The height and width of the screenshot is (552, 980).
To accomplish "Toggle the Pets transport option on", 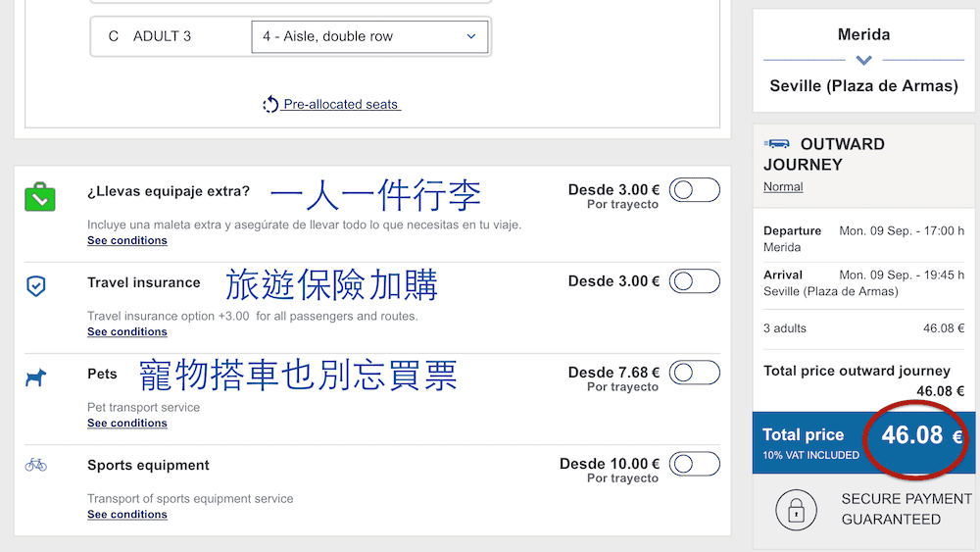I will tap(694, 373).
